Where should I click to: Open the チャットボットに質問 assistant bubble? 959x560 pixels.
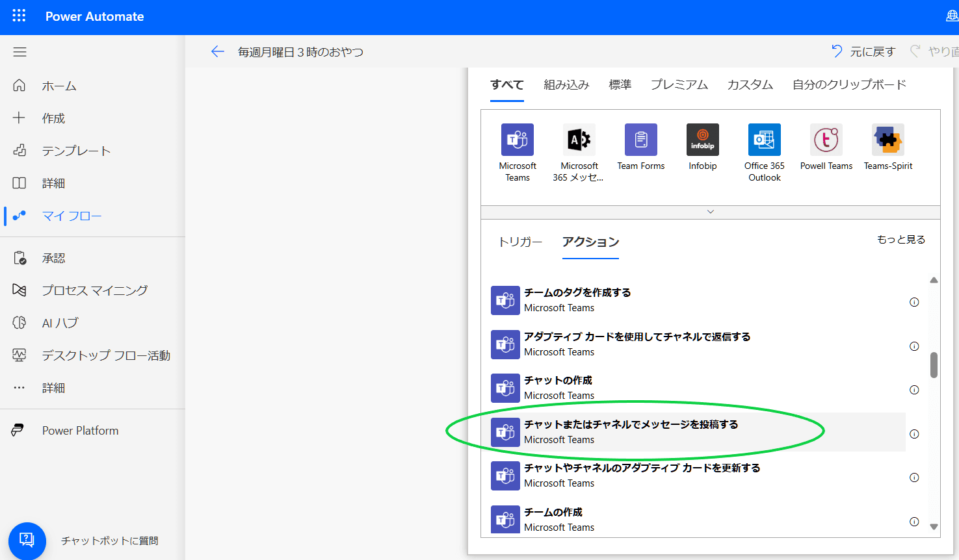26,541
